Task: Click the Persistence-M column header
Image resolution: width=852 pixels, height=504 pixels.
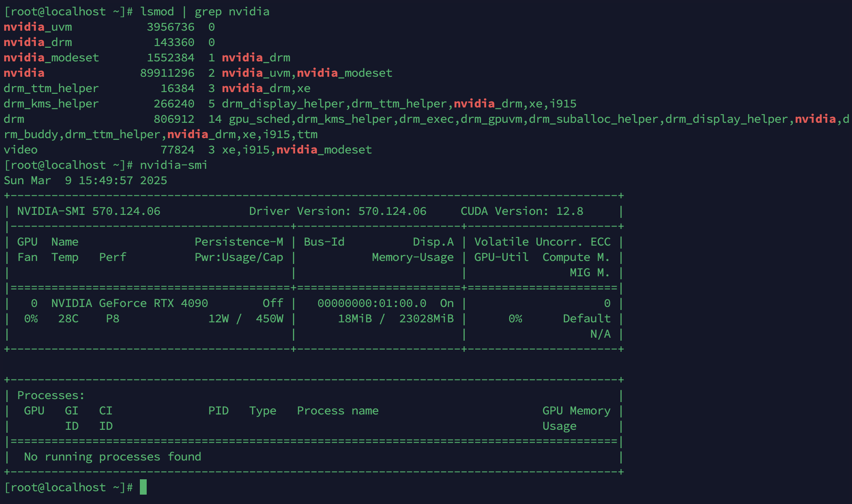Action: (239, 242)
